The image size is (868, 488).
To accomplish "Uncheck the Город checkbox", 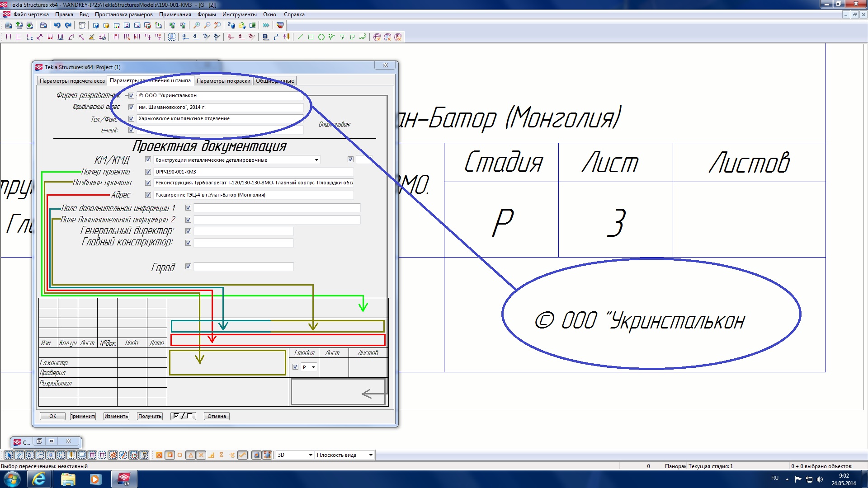I will coord(188,267).
